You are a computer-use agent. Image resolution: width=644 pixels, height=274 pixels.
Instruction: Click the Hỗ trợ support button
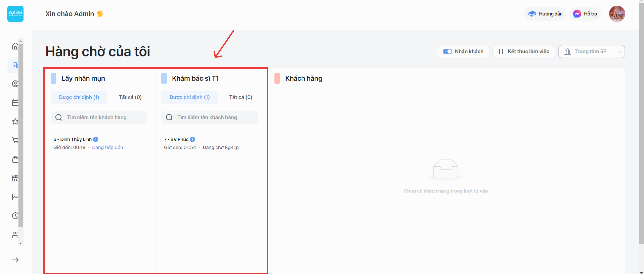[585, 14]
